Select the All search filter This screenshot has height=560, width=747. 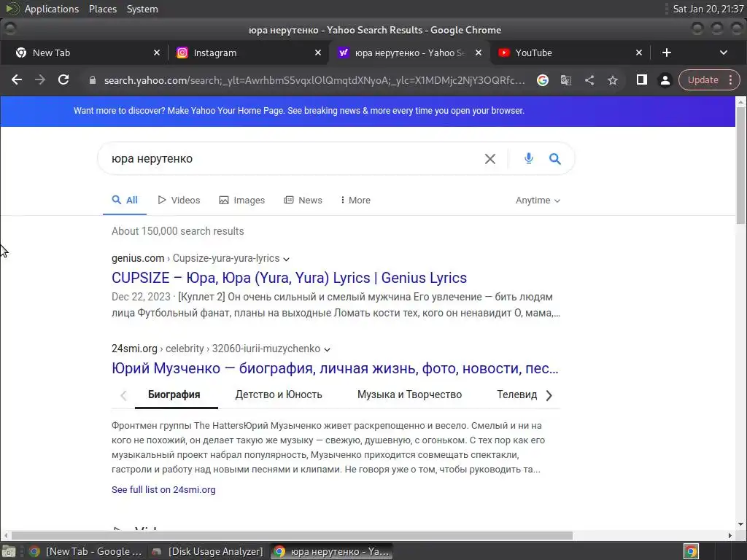125,201
